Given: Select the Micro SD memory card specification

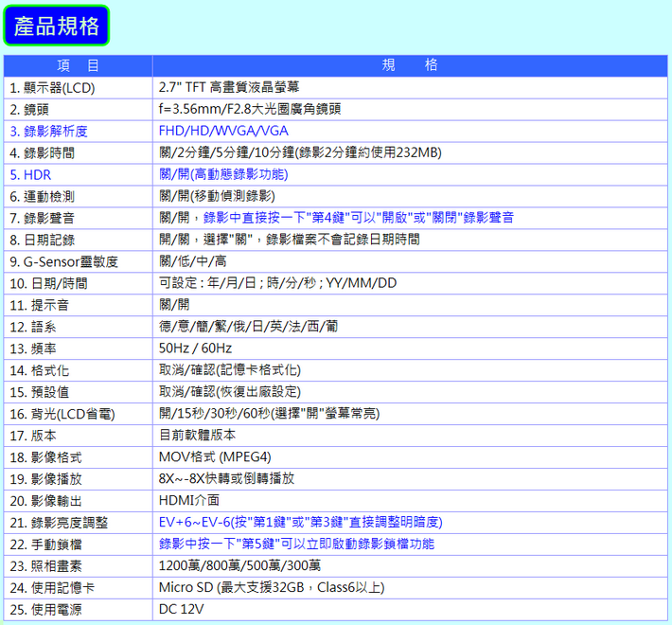Looking at the screenshot, I should pyautogui.click(x=272, y=587).
